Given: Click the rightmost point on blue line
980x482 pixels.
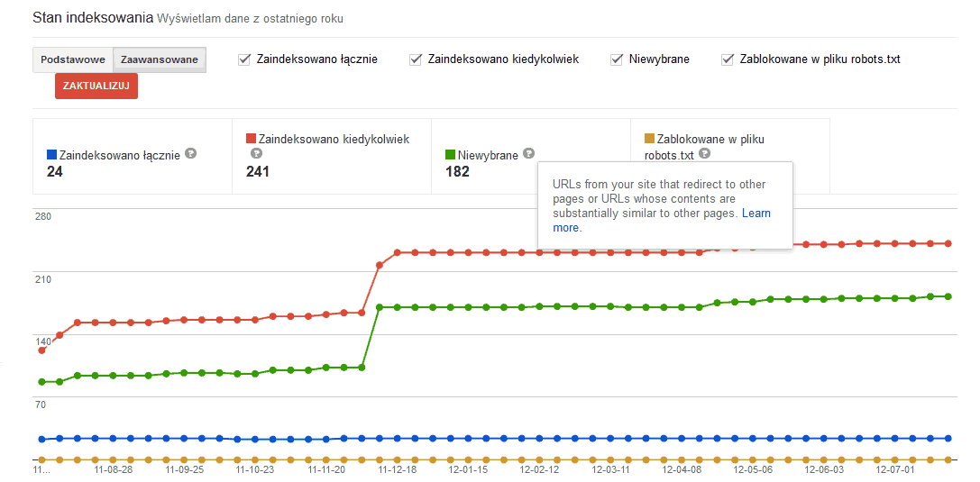Looking at the screenshot, I should click(948, 439).
